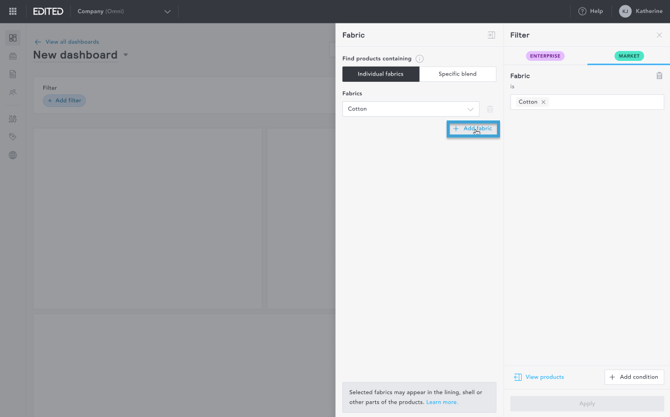Click the Add filter pill button
This screenshot has height=417, width=670.
point(64,100)
